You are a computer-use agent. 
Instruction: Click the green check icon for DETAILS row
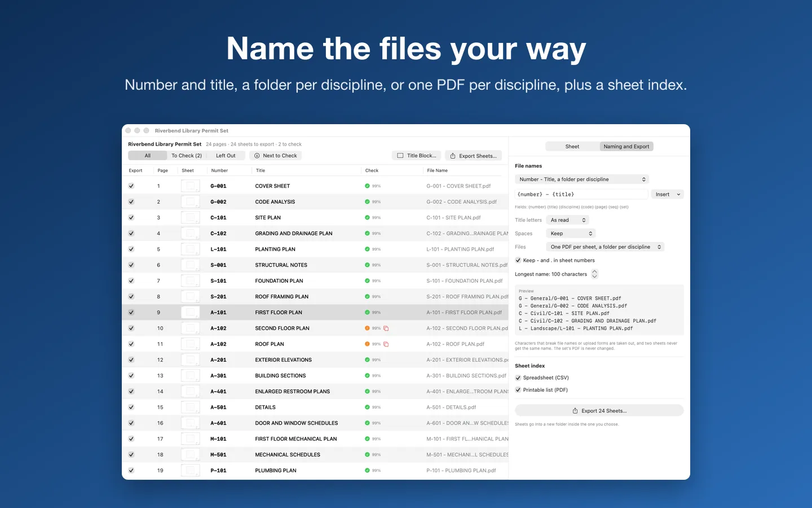(367, 407)
